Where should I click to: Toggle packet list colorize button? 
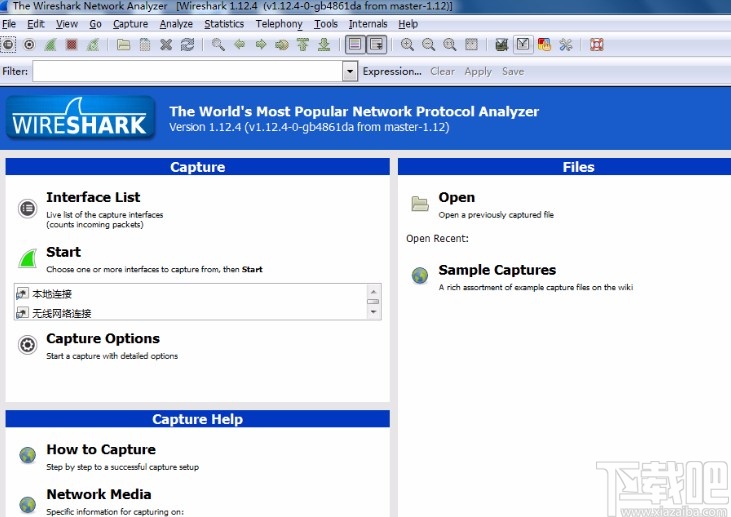pos(355,45)
